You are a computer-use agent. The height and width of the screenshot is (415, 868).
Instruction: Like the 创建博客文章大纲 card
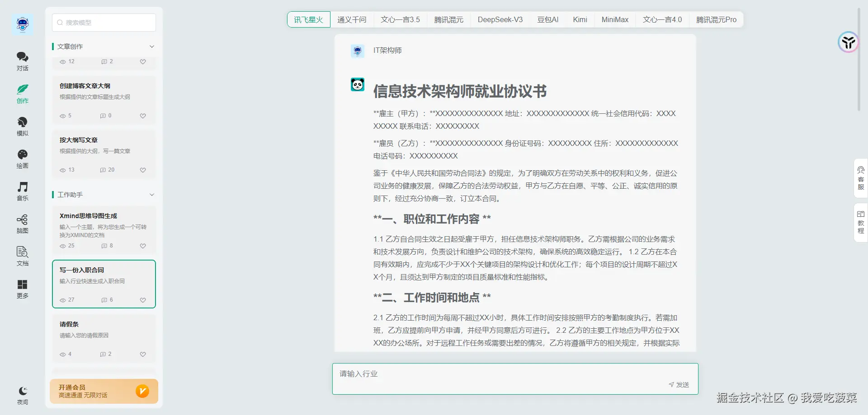click(x=143, y=116)
